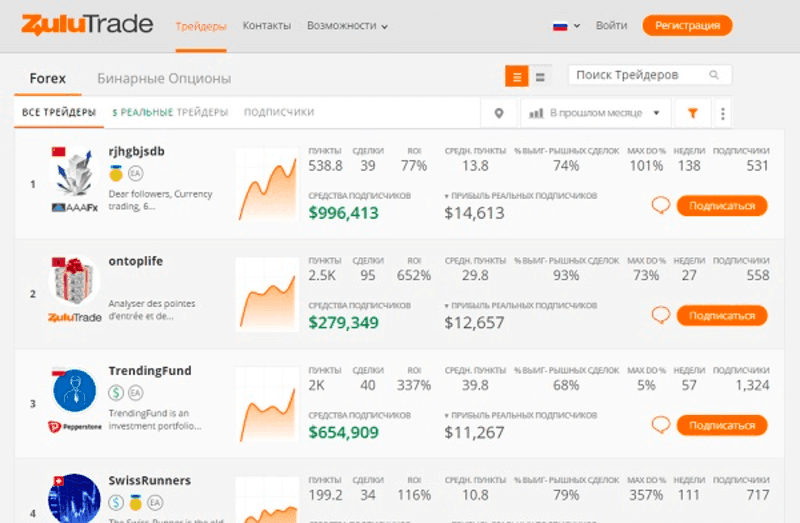Screen dimensions: 800x523
Task: Click the dollar badge of TrendingFund
Action: [x=116, y=393]
